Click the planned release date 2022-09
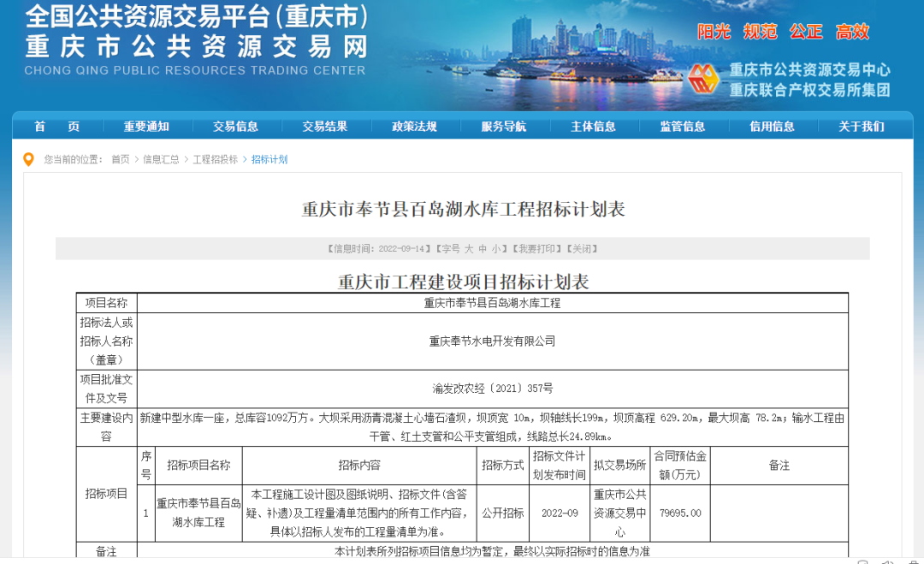Viewport: 924px width, 564px height. point(560,514)
